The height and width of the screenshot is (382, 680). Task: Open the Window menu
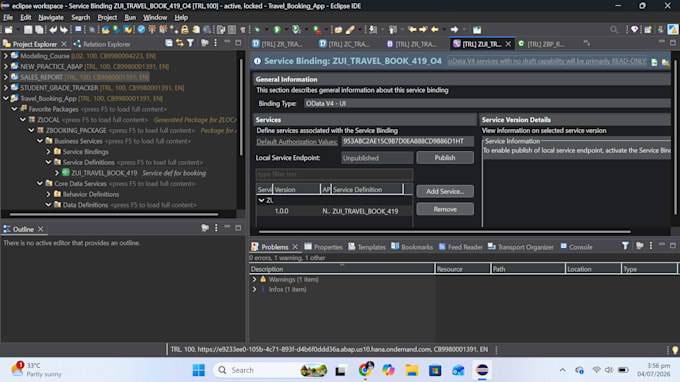point(155,17)
